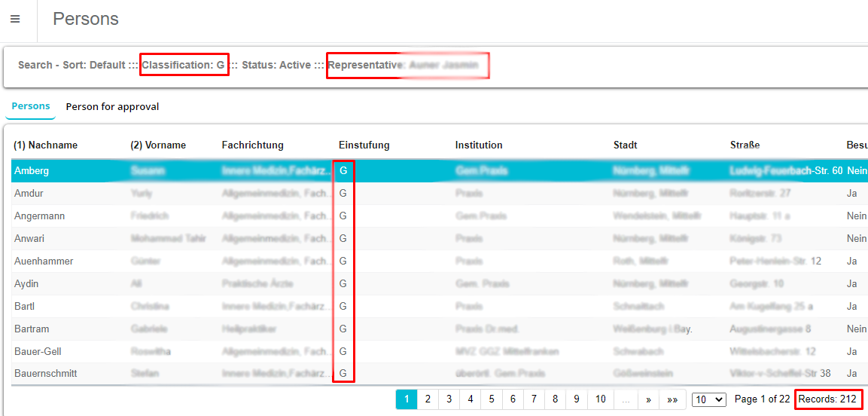Click the Institution column header
Viewport: 868px width, 416px height.
point(479,145)
